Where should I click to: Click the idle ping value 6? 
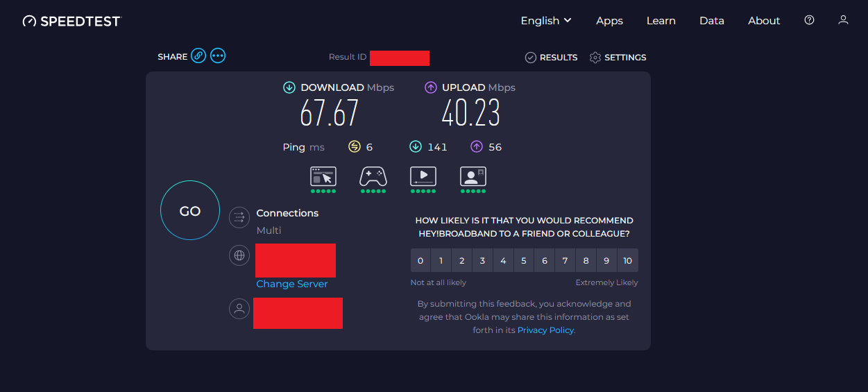(370, 147)
